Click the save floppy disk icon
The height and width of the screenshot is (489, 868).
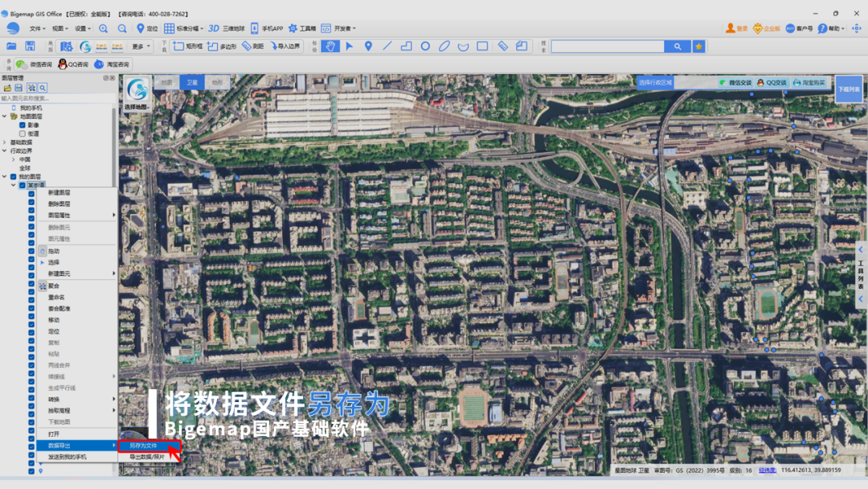[30, 46]
